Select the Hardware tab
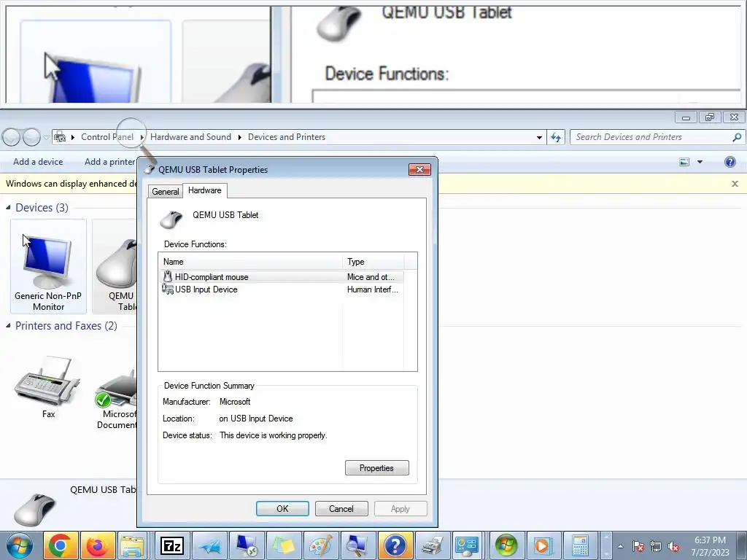 pos(205,190)
